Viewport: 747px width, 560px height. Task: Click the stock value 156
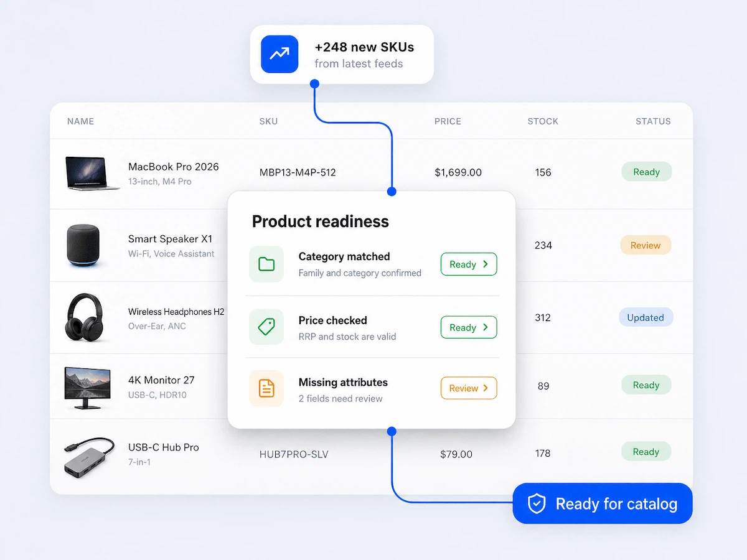(543, 172)
